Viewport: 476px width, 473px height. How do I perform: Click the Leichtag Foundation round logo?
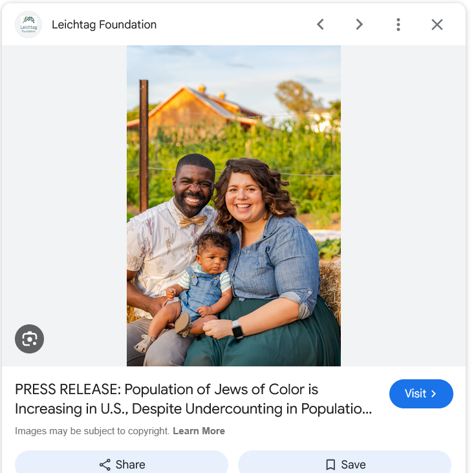pyautogui.click(x=28, y=25)
